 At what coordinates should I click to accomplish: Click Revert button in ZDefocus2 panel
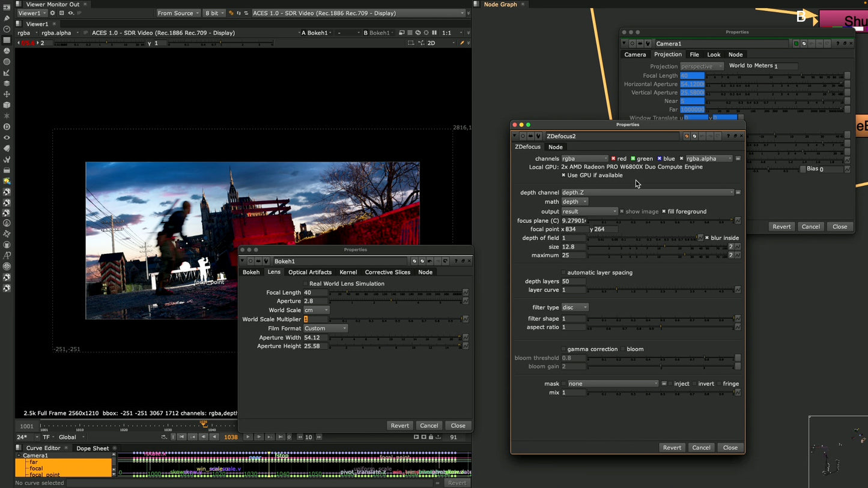[x=672, y=447]
